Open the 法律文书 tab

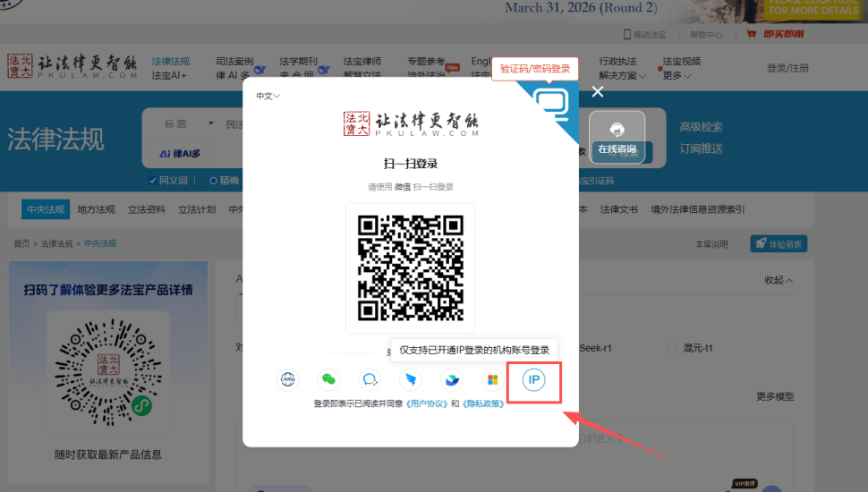tap(619, 209)
